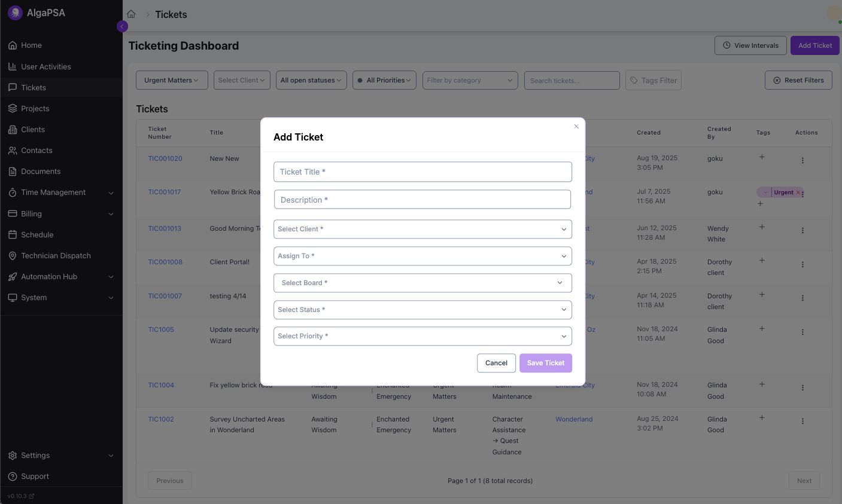Viewport: 842px width, 504px height.
Task: Open actions menu for ticket TIC001020
Action: pyautogui.click(x=803, y=160)
